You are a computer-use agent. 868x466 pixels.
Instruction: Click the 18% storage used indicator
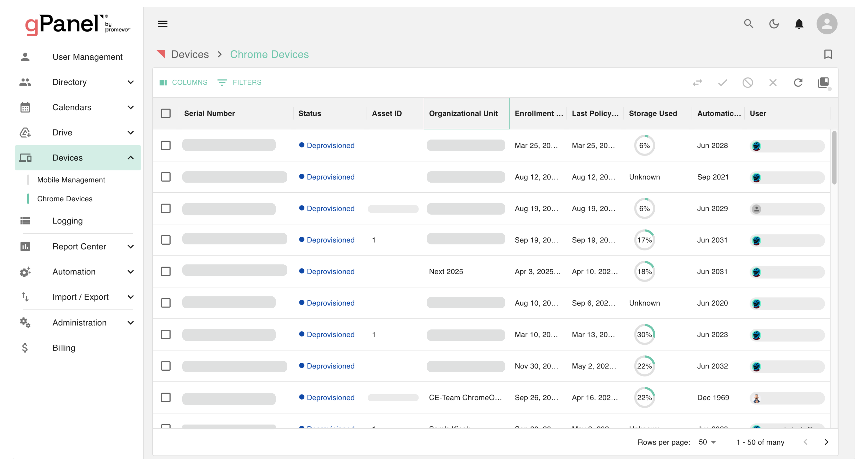coord(644,272)
